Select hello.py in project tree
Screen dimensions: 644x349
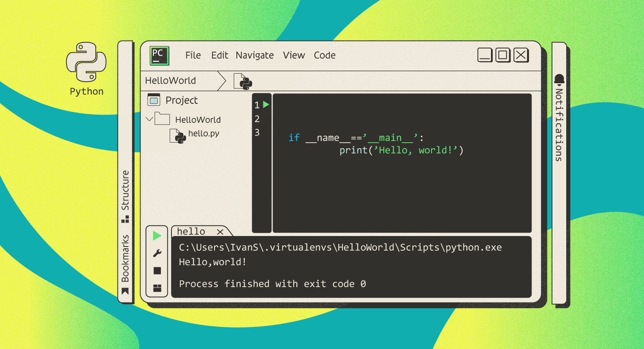click(203, 133)
